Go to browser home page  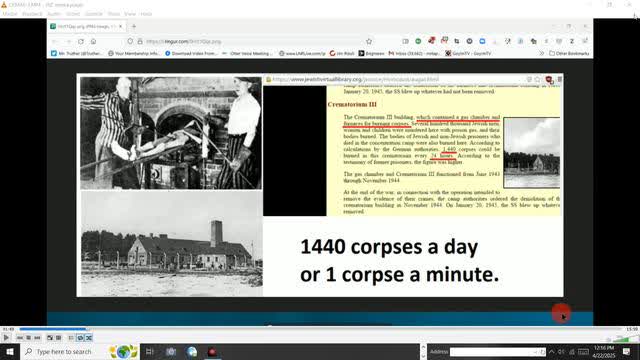pos(93,41)
